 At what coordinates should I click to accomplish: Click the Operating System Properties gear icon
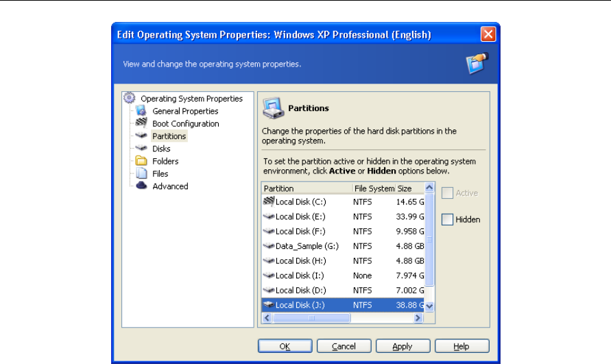click(130, 98)
